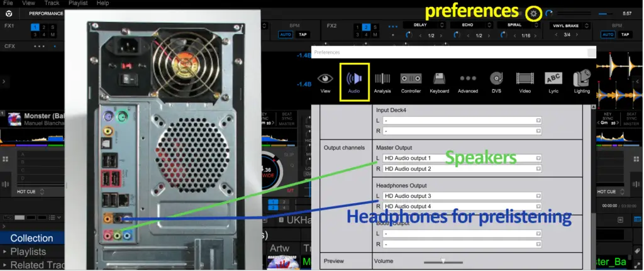Open the View menu

tap(28, 3)
